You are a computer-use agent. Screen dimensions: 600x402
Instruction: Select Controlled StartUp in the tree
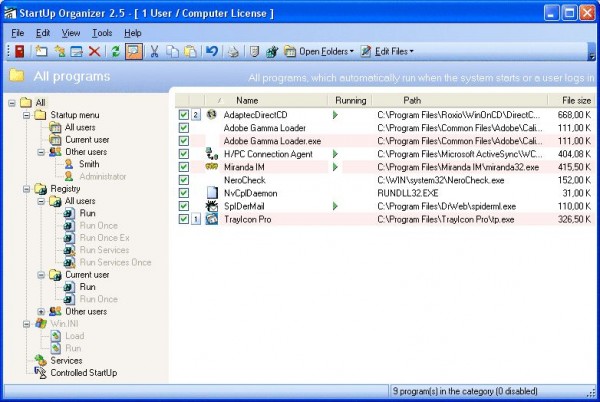click(84, 373)
